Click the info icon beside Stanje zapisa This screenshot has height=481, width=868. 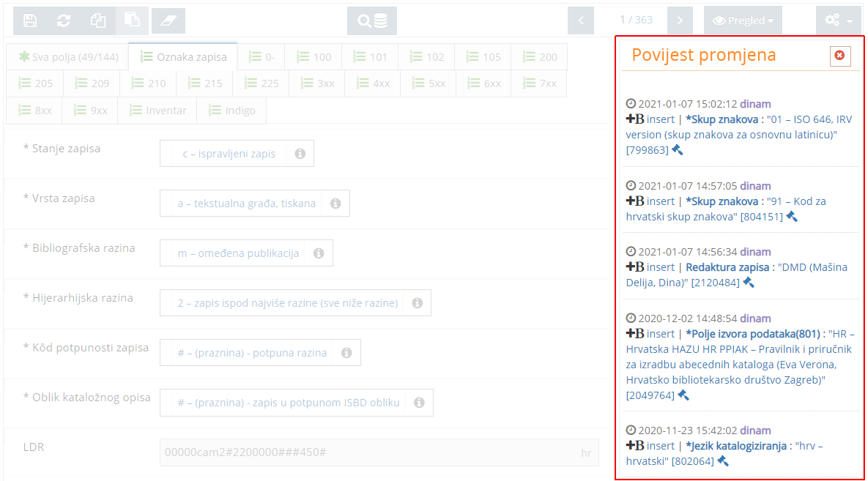tap(300, 153)
